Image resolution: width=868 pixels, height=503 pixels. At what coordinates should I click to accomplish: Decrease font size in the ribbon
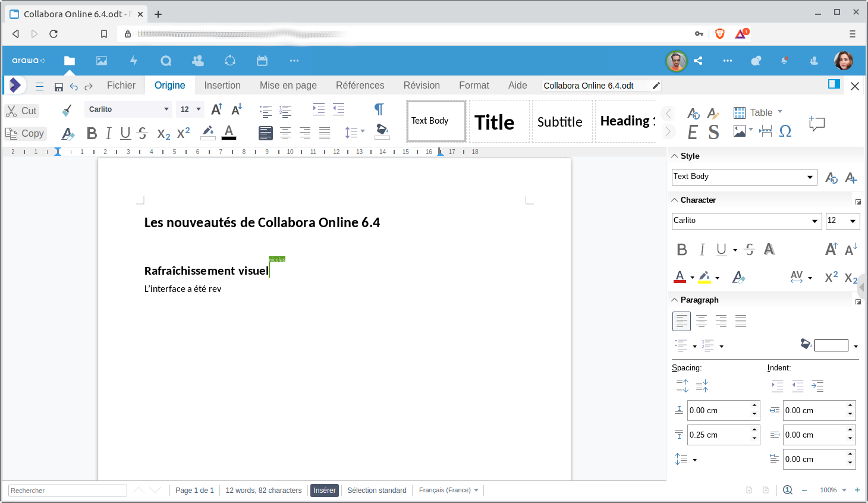237,109
